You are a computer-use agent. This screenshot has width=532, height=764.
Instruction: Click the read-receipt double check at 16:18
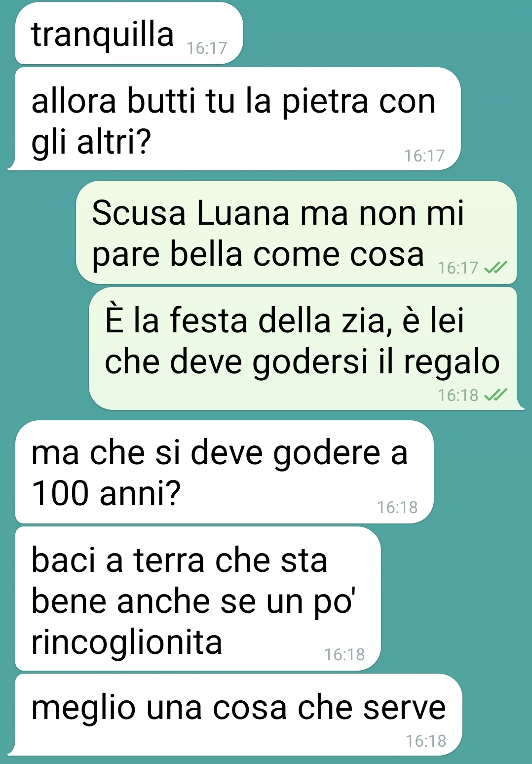click(x=495, y=395)
